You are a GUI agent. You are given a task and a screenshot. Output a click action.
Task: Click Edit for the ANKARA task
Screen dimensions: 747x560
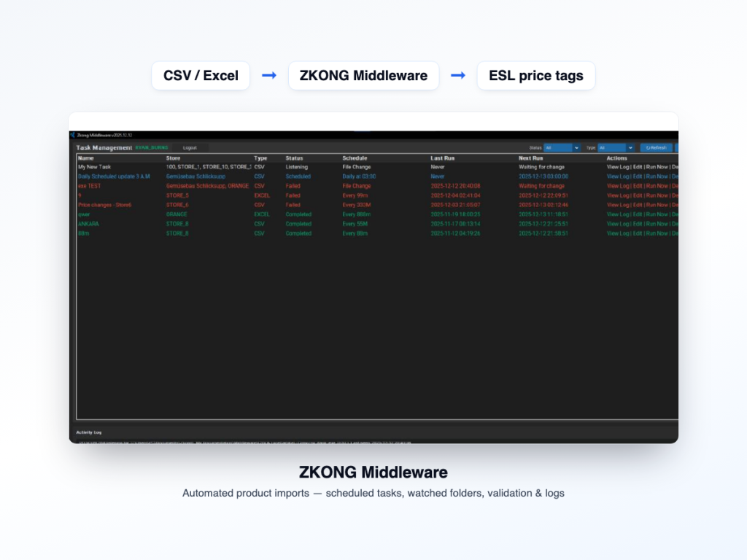tap(638, 224)
